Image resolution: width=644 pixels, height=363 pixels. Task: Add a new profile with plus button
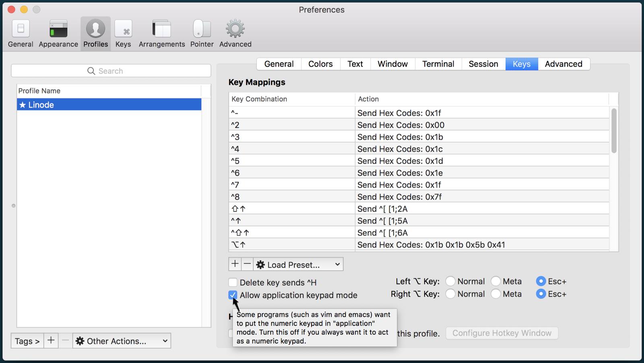(51, 341)
